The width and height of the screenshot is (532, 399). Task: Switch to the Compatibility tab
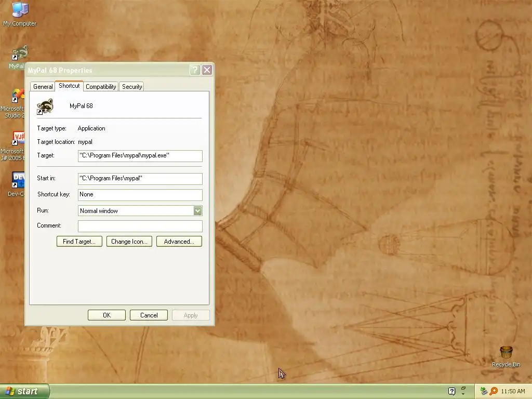point(101,87)
